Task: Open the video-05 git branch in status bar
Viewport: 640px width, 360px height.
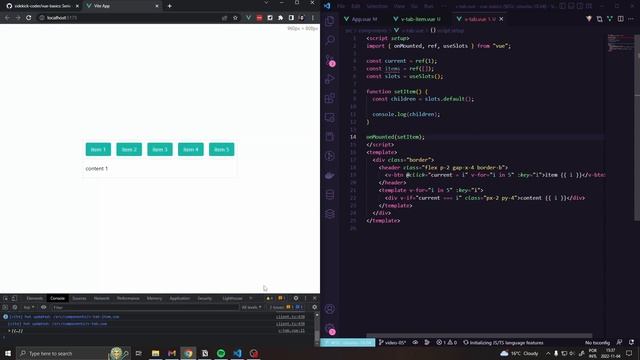Action: click(x=392, y=343)
